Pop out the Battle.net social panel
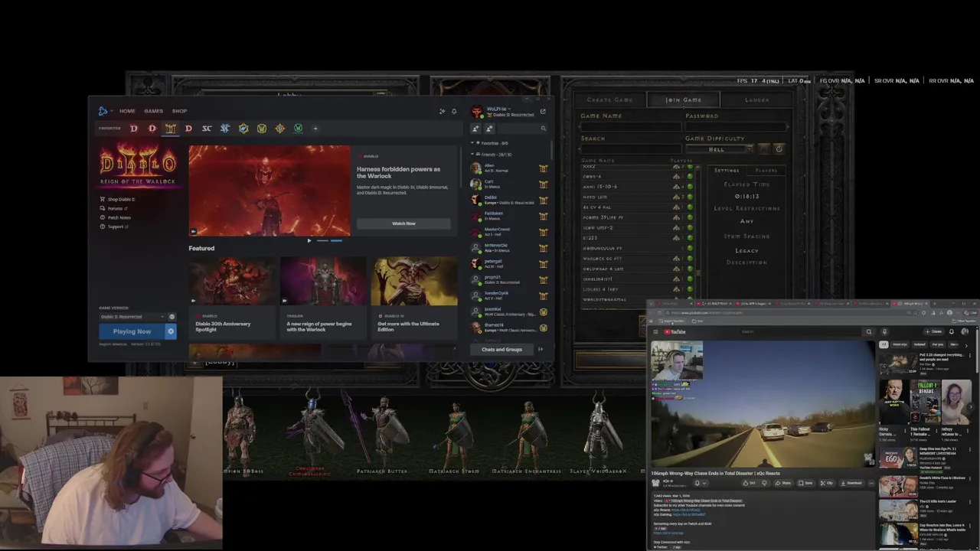 click(x=543, y=112)
